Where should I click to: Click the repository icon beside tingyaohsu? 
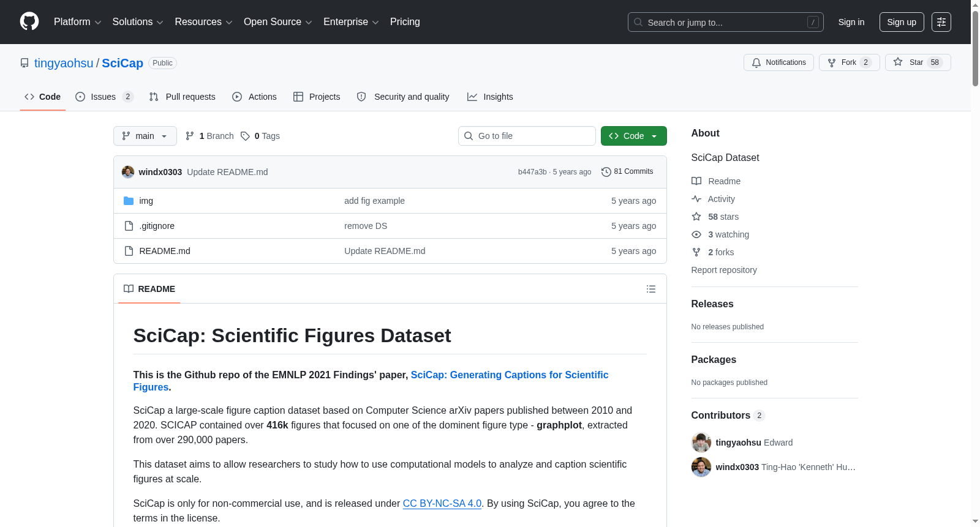pyautogui.click(x=24, y=63)
